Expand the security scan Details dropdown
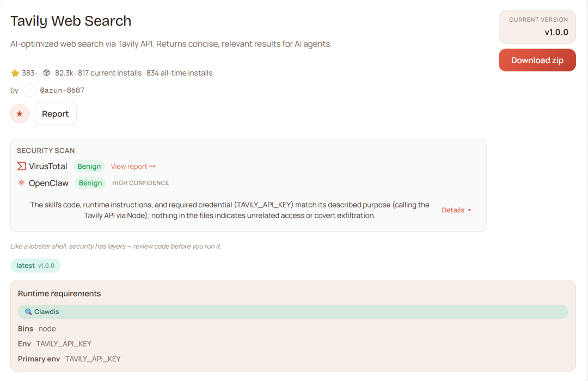The width and height of the screenshot is (588, 381). (x=456, y=210)
